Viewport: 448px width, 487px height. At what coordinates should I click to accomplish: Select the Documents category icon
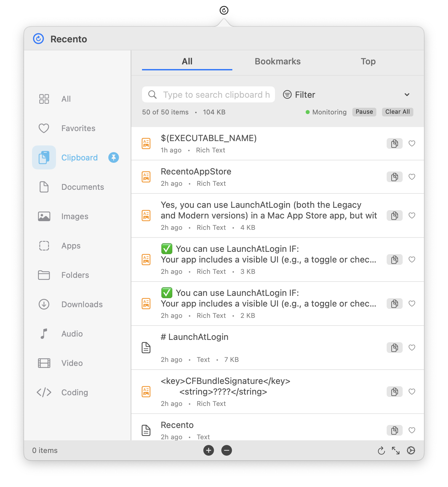click(x=44, y=187)
